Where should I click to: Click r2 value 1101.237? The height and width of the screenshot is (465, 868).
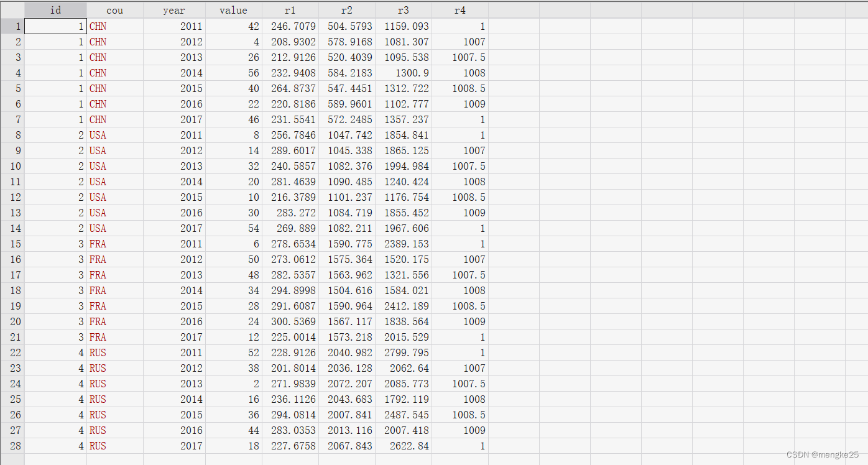click(x=347, y=197)
